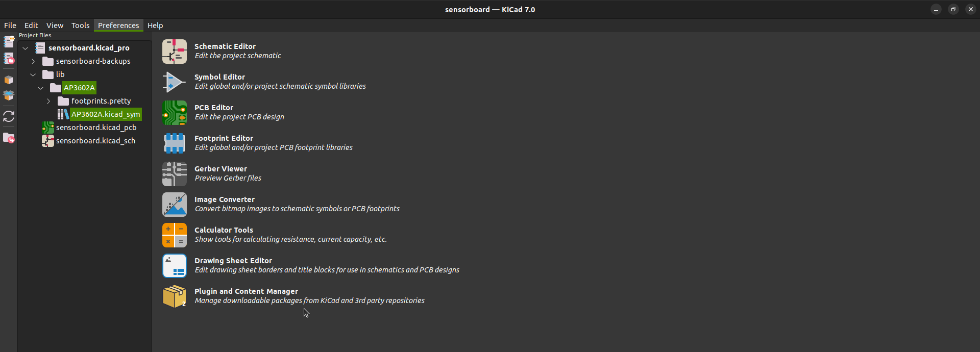The image size is (980, 352).
Task: Refresh the project tree
Action: coord(9,117)
